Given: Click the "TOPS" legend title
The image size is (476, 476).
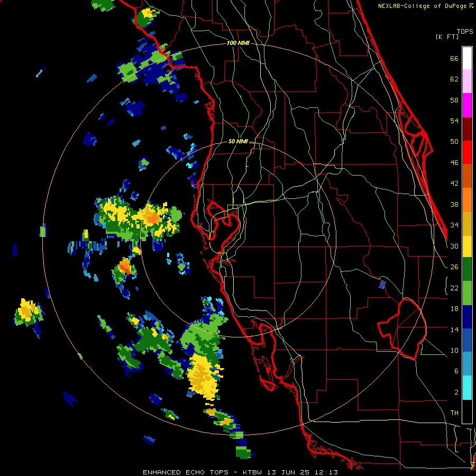Looking at the screenshot, I should pyautogui.click(x=465, y=32).
